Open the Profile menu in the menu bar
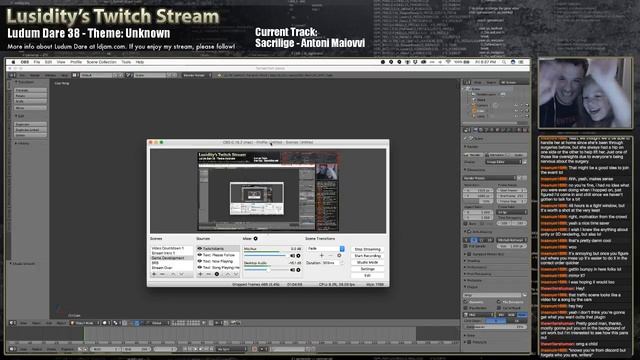This screenshot has width=640, height=360. click(x=76, y=62)
